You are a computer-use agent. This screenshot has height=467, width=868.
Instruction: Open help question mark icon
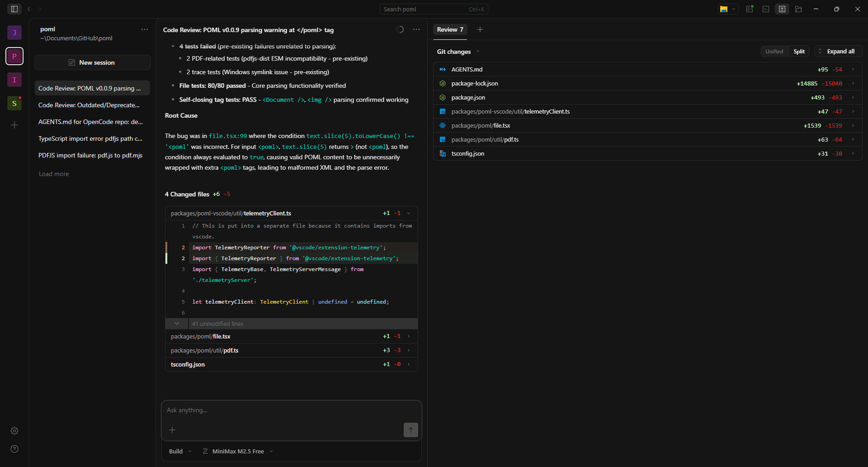click(14, 449)
